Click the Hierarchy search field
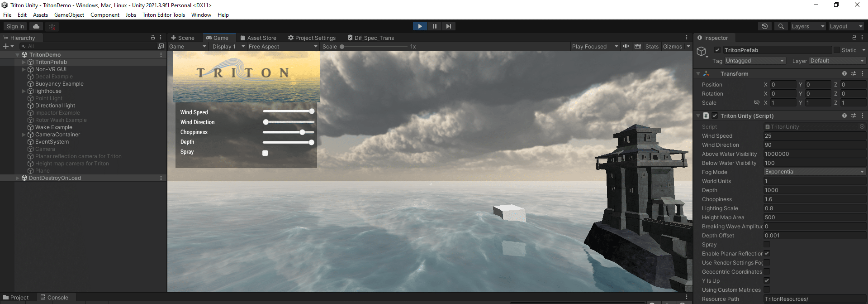The width and height of the screenshot is (868, 304). click(x=88, y=46)
